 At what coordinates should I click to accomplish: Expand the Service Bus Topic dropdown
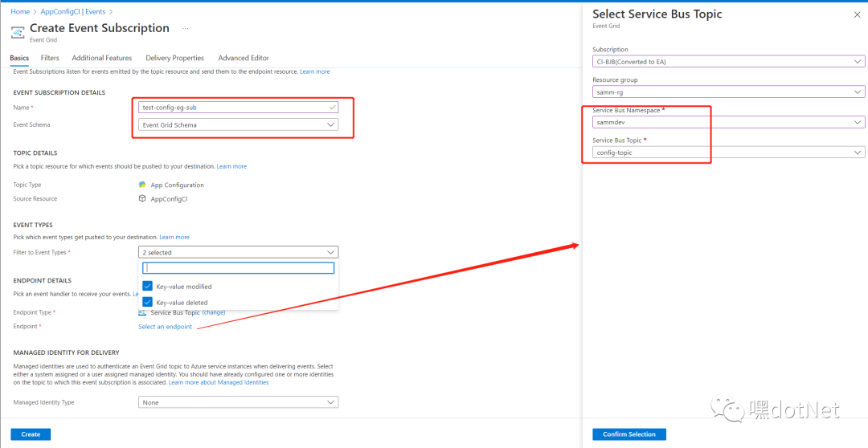728,152
